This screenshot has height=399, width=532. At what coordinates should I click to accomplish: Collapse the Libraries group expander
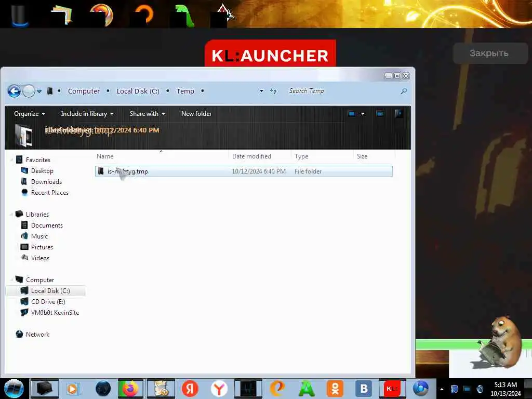[11, 215]
